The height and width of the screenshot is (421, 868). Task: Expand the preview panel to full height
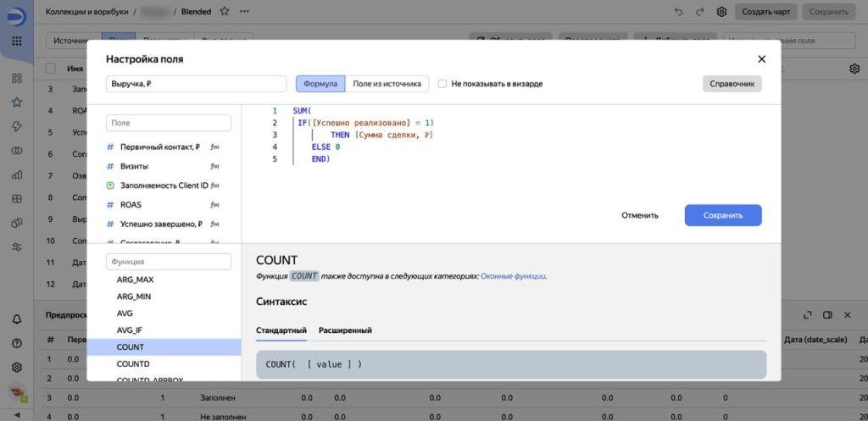pyautogui.click(x=808, y=315)
